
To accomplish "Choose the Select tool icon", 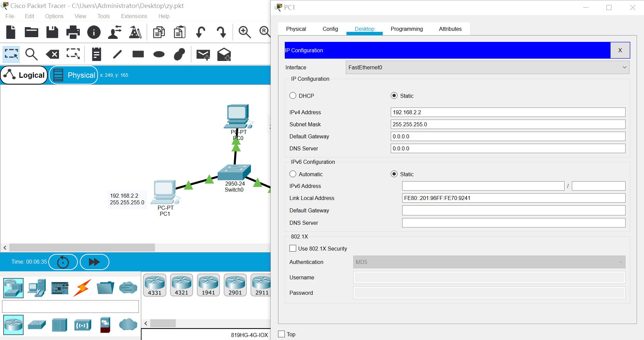I will (x=11, y=54).
